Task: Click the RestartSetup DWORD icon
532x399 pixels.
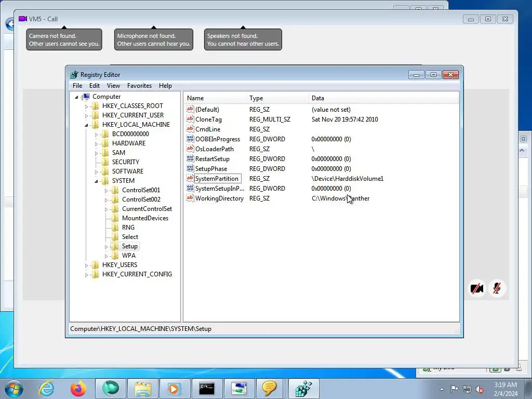Action: click(190, 158)
